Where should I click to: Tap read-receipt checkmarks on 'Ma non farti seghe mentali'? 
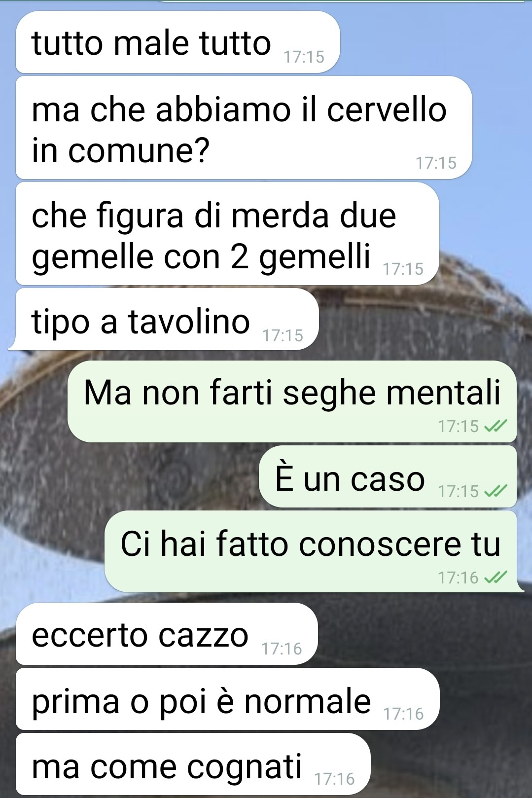(x=496, y=426)
